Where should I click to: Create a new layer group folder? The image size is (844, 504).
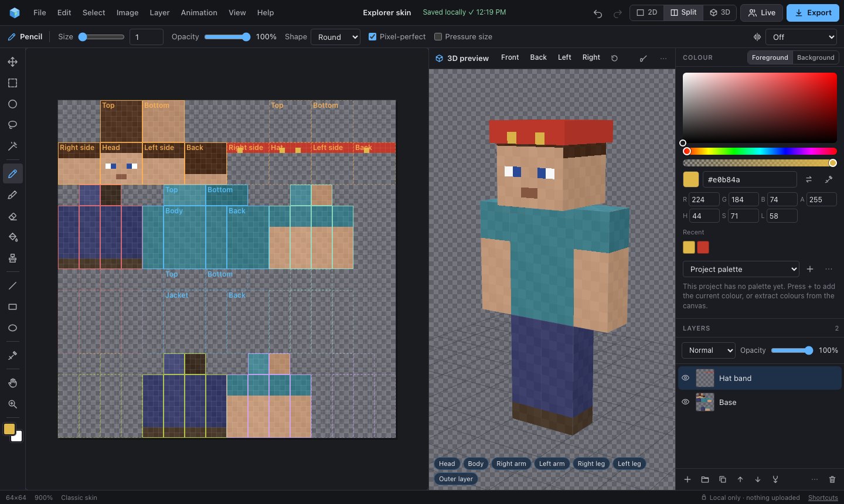coord(705,479)
